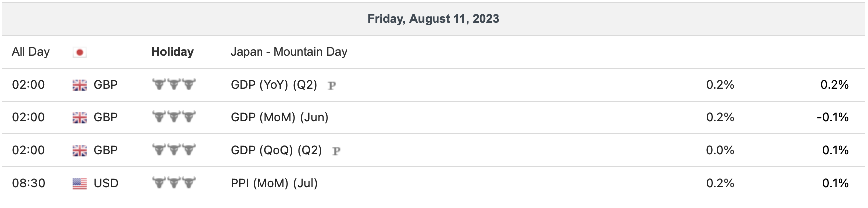Open the GDP (QoQ) (Q2) event
The height and width of the screenshot is (208, 868).
pyautogui.click(x=276, y=150)
